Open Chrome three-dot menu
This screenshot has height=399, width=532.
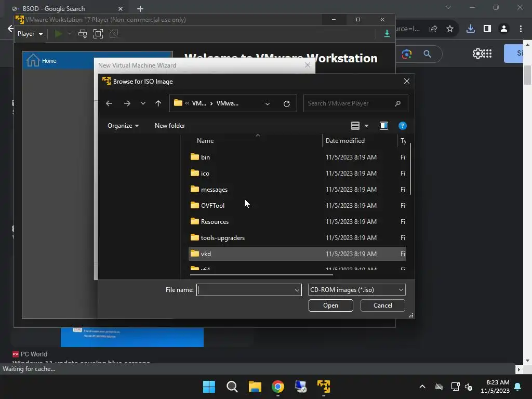(521, 29)
